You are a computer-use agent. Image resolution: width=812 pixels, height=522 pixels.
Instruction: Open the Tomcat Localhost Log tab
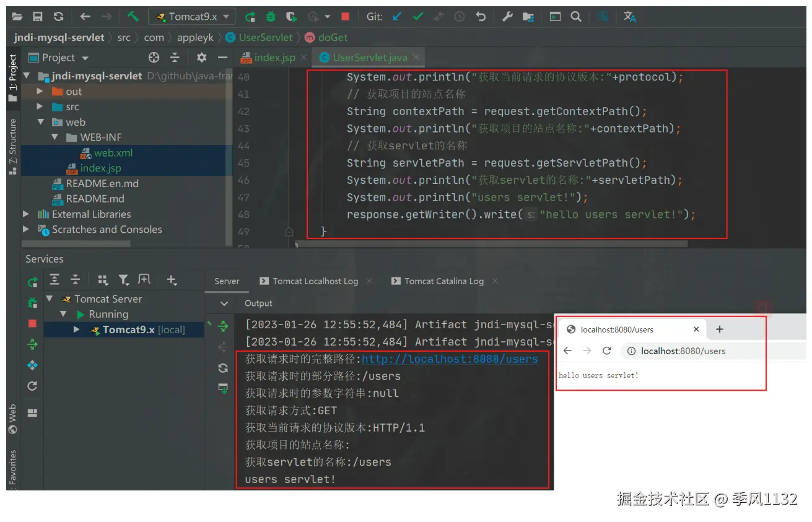[315, 281]
